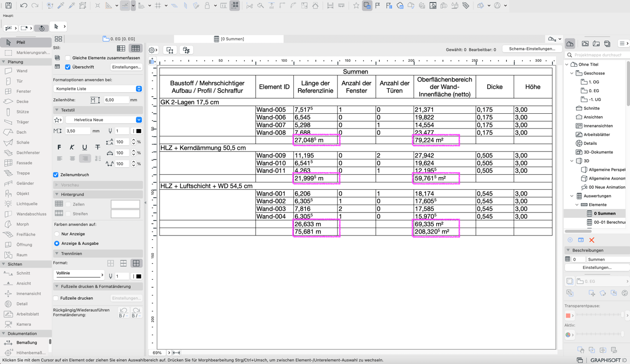Collapse the Textstil section
Image resolution: width=630 pixels, height=364 pixels.
pos(57,110)
